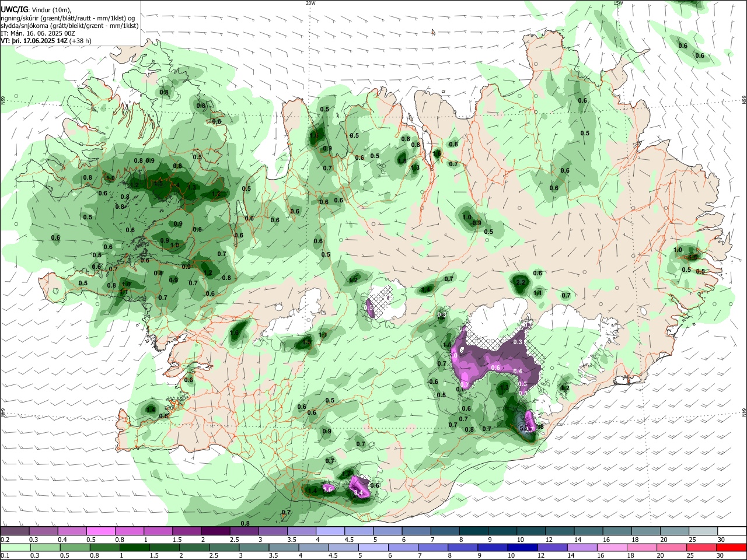Click deep blue rain swatch between 10 and 12
Image resolution: width=747 pixels, height=560 pixels.
[x=522, y=547]
